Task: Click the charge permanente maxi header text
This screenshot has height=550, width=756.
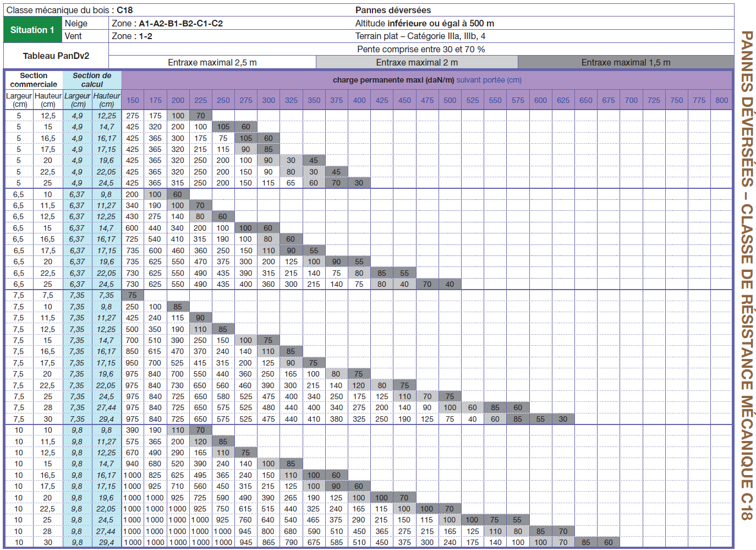Action: point(393,80)
